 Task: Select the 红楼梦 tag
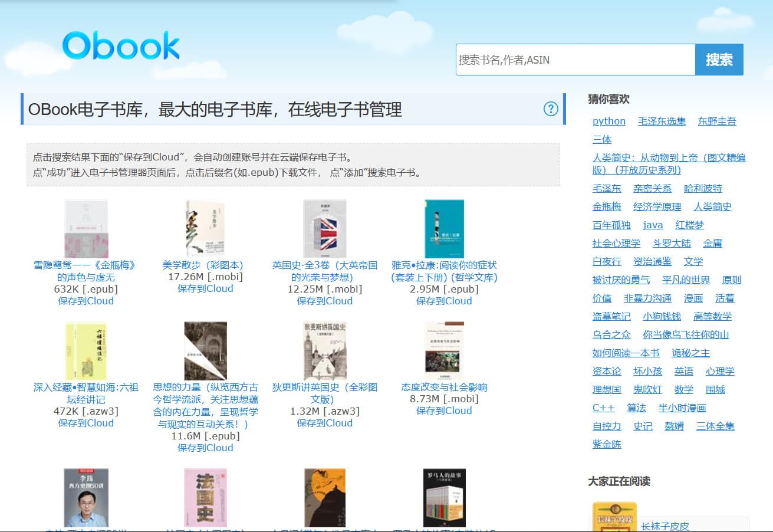(689, 225)
